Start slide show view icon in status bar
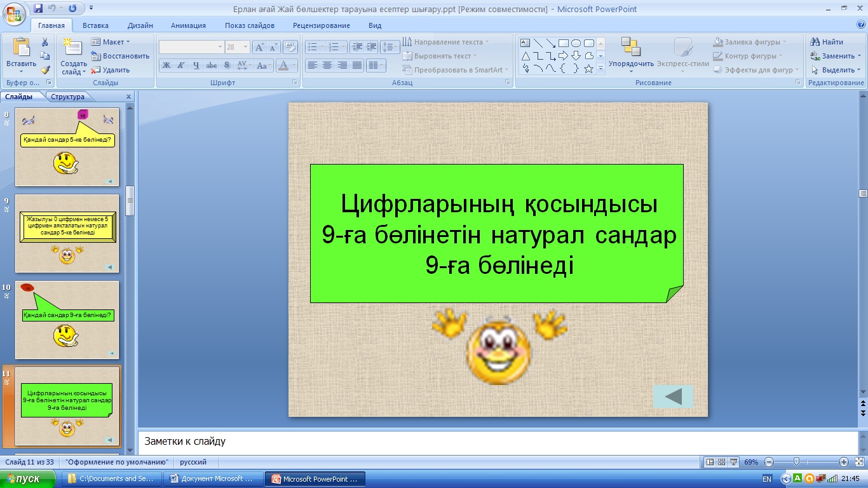Image resolution: width=868 pixels, height=488 pixels. pyautogui.click(x=733, y=462)
